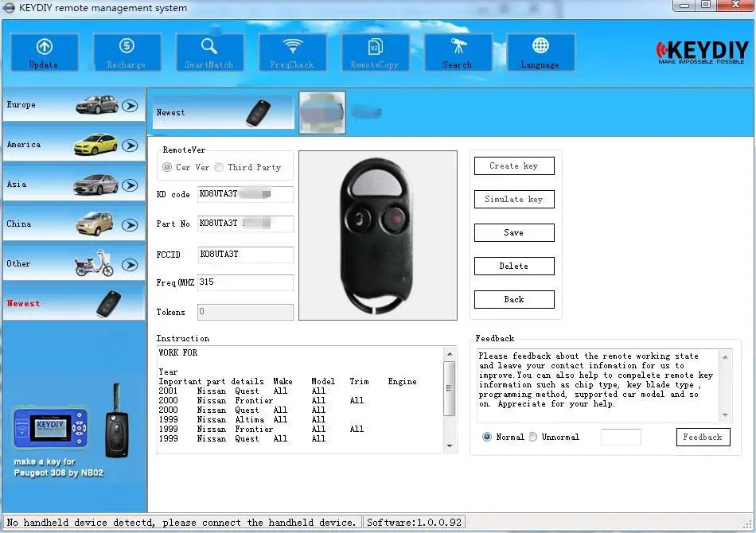Image resolution: width=756 pixels, height=533 pixels.
Task: Open the RemoteCopy tool
Action: coord(375,53)
